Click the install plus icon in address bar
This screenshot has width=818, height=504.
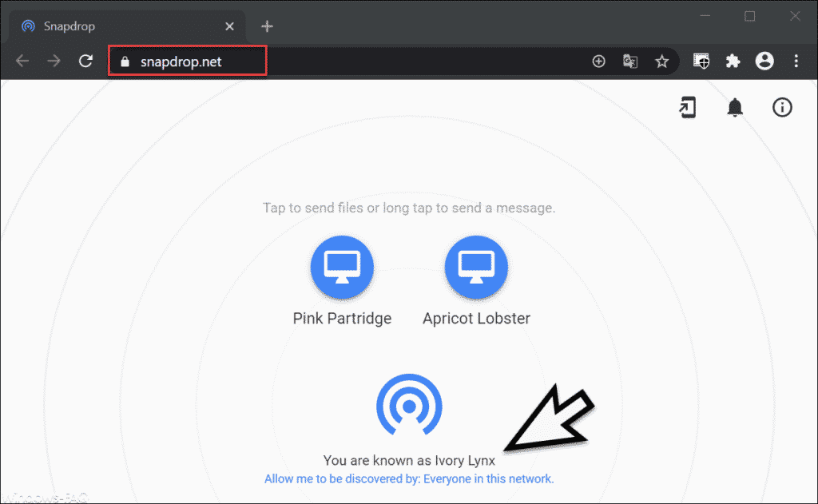click(x=598, y=62)
